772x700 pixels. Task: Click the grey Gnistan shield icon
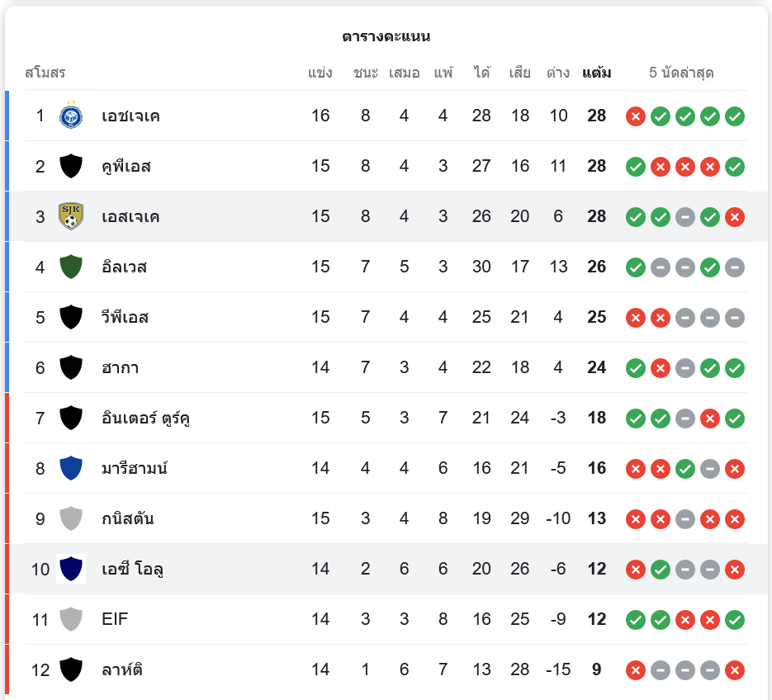pos(71,518)
